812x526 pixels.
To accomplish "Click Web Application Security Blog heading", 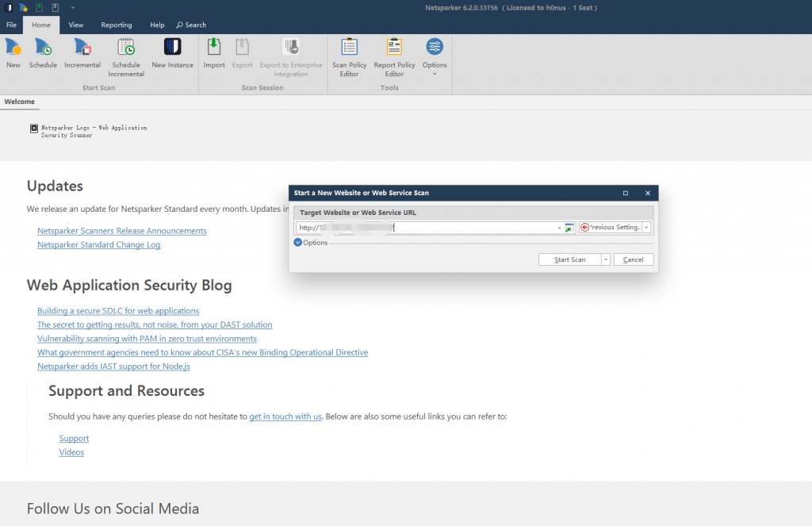I will pos(129,285).
